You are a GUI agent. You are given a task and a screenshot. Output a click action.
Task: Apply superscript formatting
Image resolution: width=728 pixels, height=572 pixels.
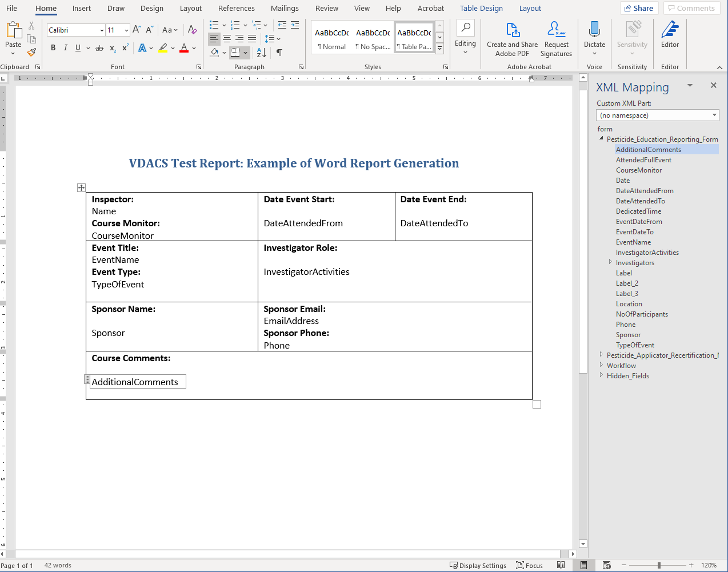[x=125, y=48]
